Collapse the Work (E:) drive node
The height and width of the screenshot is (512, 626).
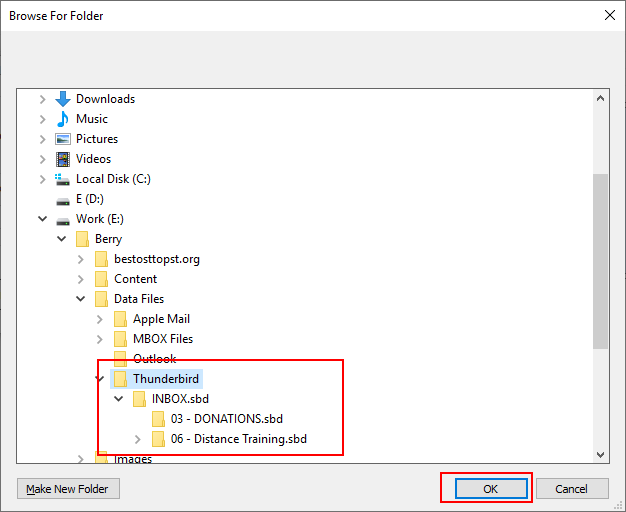point(43,218)
